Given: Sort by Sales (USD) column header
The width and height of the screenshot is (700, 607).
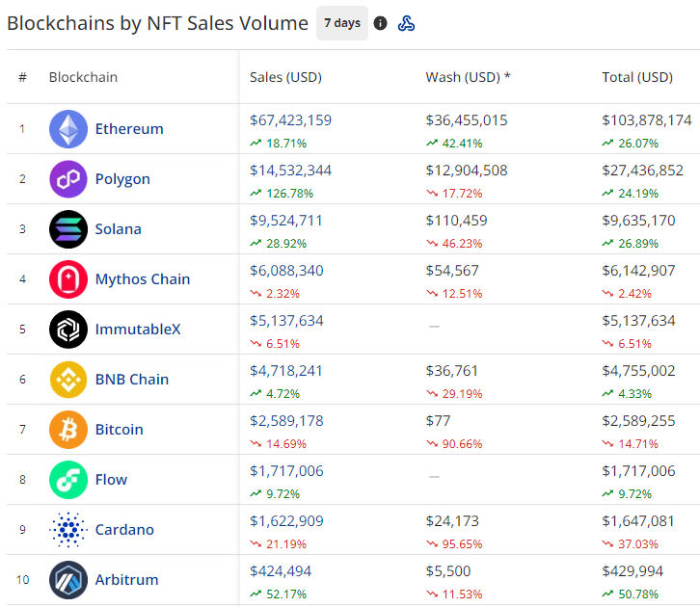Looking at the screenshot, I should [285, 77].
